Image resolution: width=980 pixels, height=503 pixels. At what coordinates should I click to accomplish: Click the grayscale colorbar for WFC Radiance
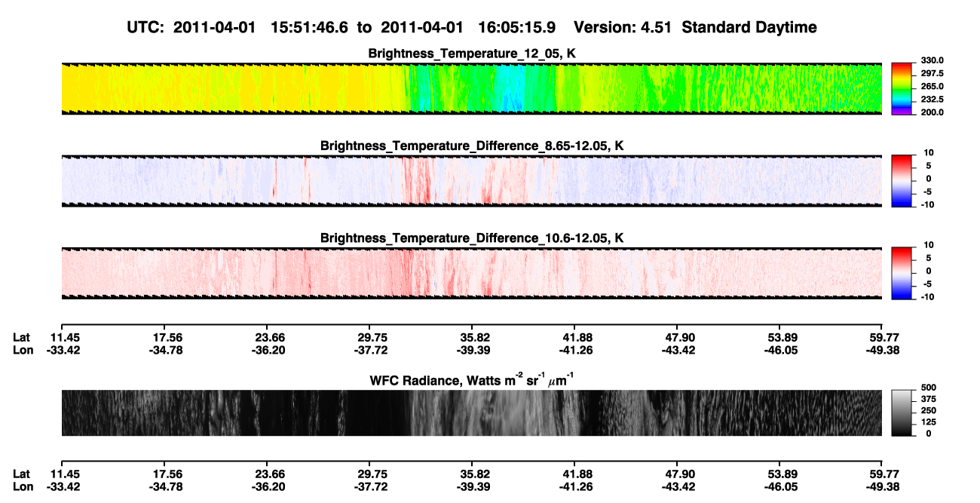pos(902,413)
